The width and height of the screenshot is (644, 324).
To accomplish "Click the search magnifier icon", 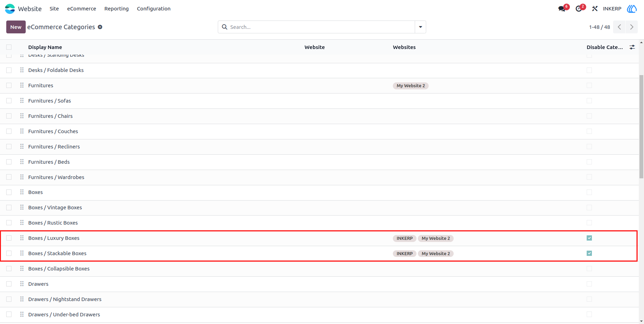I will point(225,27).
